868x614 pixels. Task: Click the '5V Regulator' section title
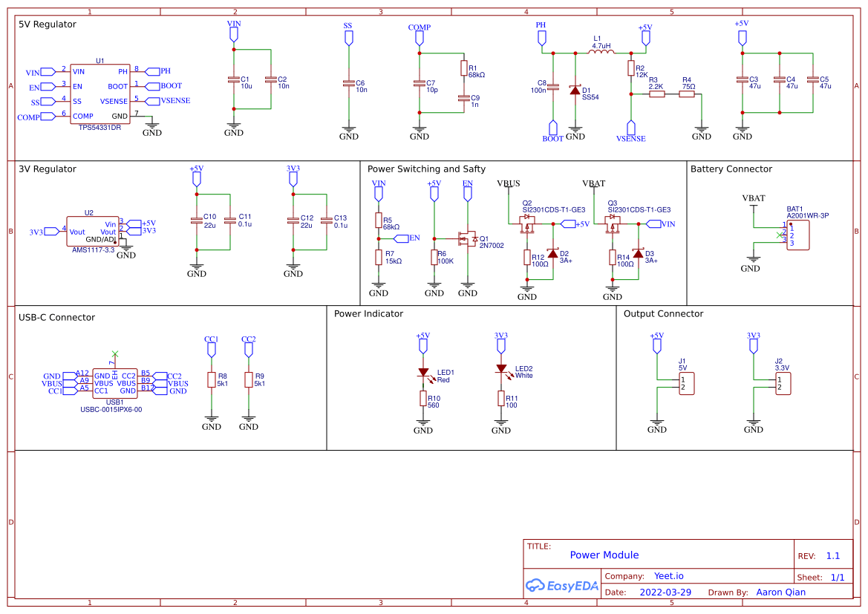tap(48, 25)
